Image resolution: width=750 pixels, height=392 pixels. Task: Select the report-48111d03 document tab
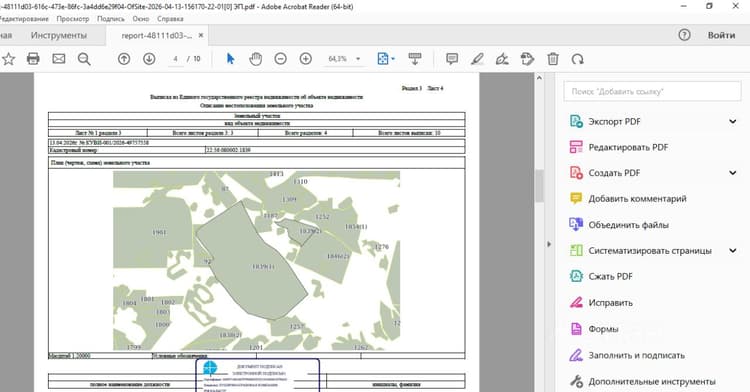[156, 35]
